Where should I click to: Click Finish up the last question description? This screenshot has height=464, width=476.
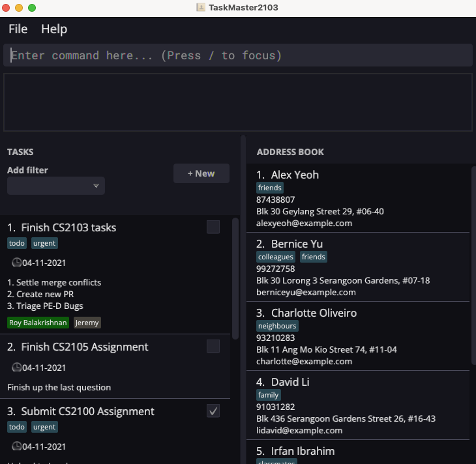click(x=59, y=388)
